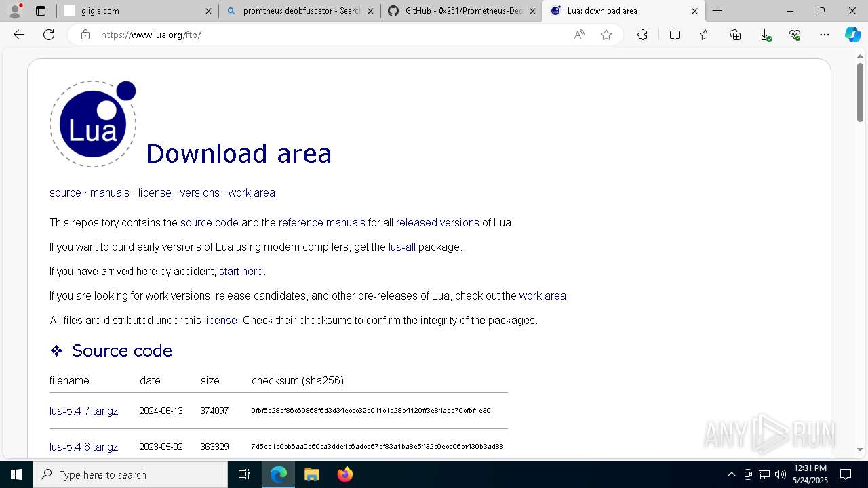Add this page to favorites star

[606, 35]
